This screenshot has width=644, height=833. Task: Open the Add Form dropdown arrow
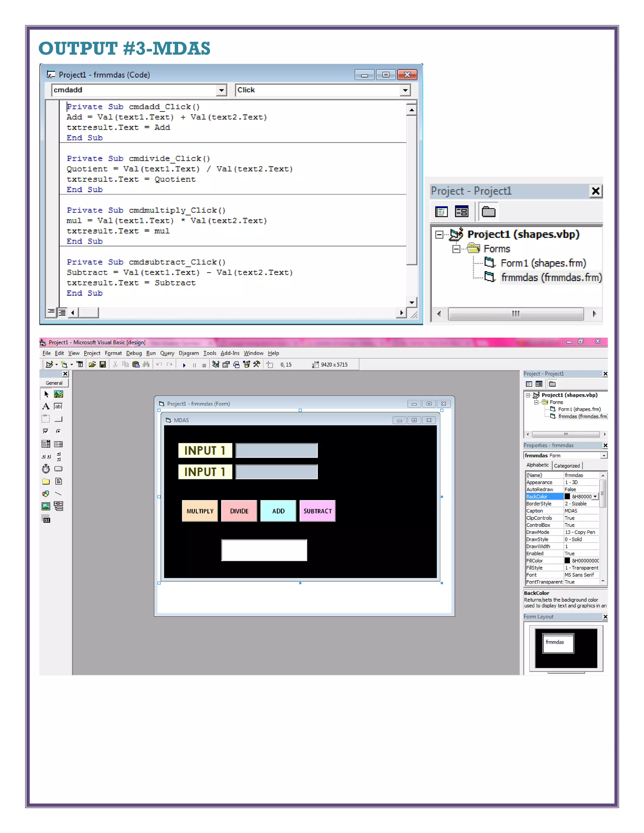tap(72, 364)
